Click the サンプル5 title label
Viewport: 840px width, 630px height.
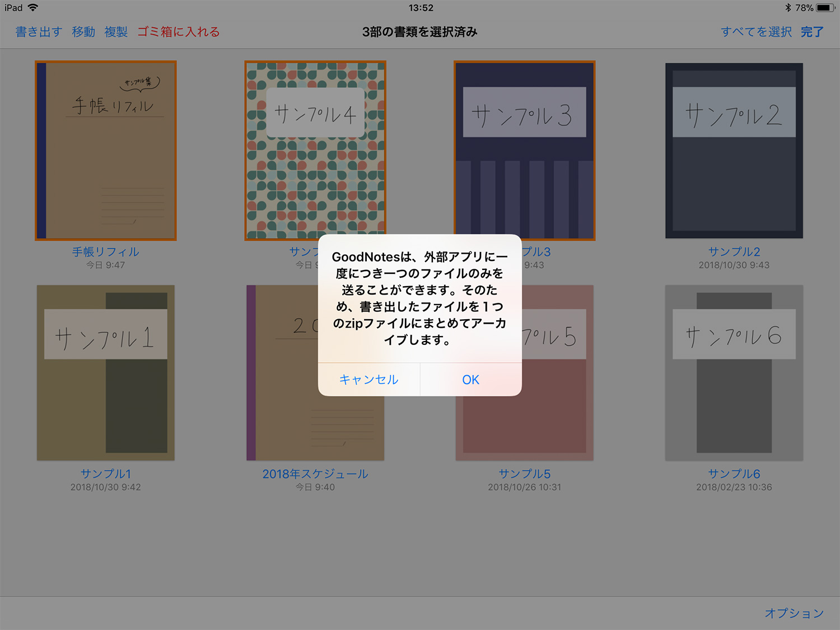pos(525,474)
